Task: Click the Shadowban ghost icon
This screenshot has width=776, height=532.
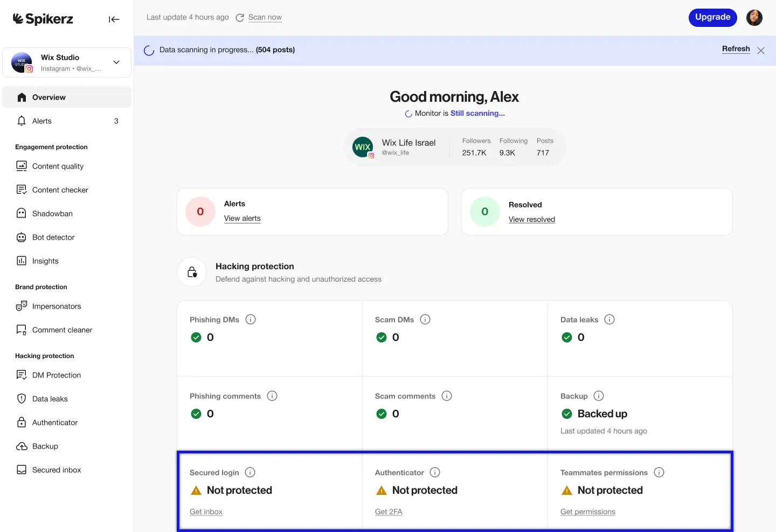Action: [x=22, y=214]
